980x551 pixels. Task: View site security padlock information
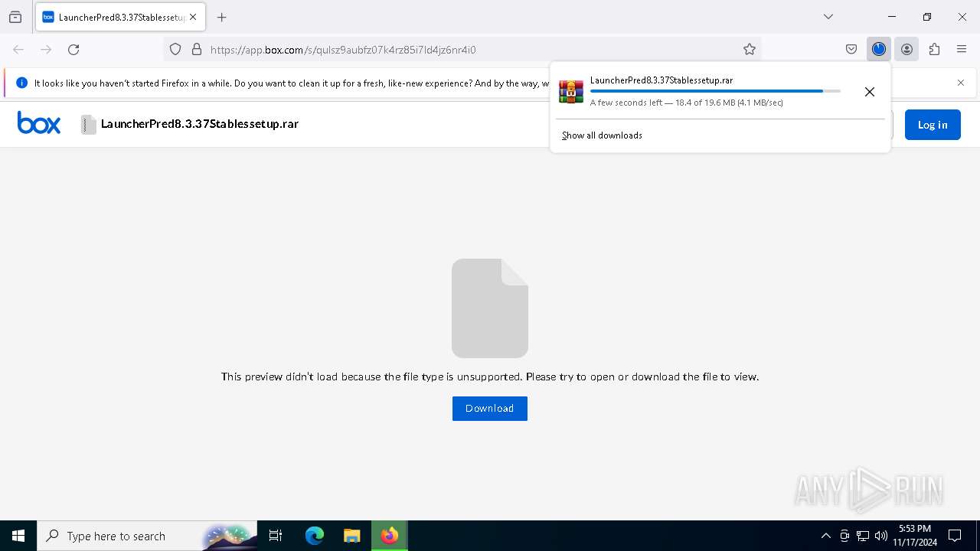[x=197, y=49]
